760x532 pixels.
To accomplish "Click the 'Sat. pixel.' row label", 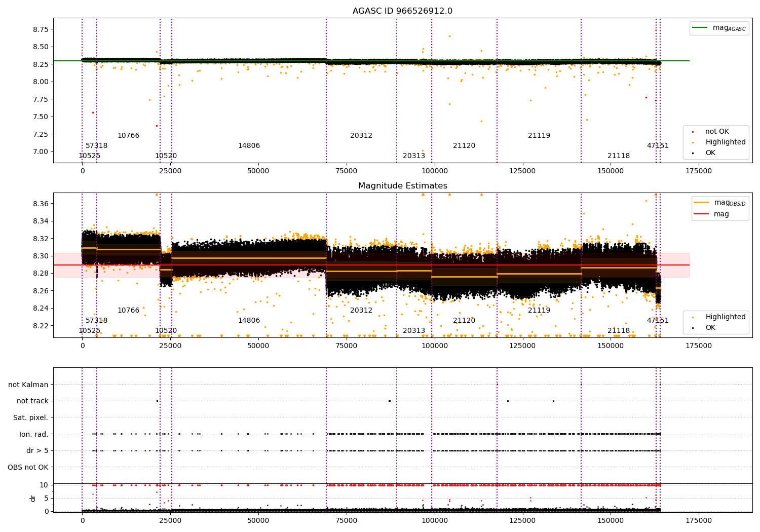I will [31, 418].
